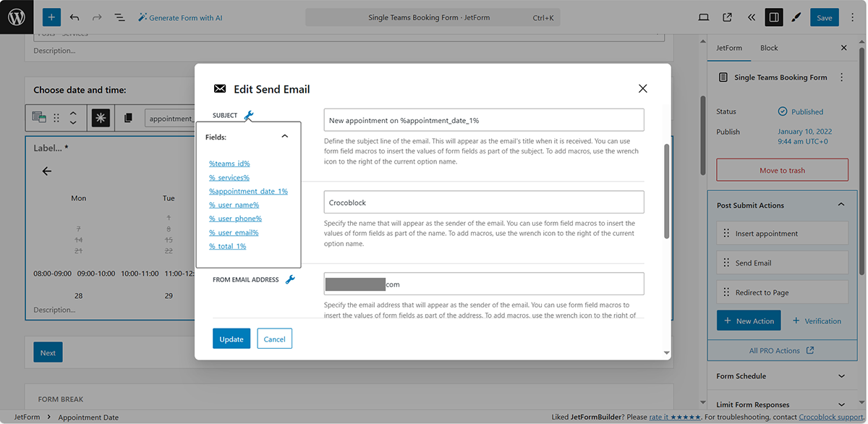Select the 08:00-09:00 time slot

[54, 274]
